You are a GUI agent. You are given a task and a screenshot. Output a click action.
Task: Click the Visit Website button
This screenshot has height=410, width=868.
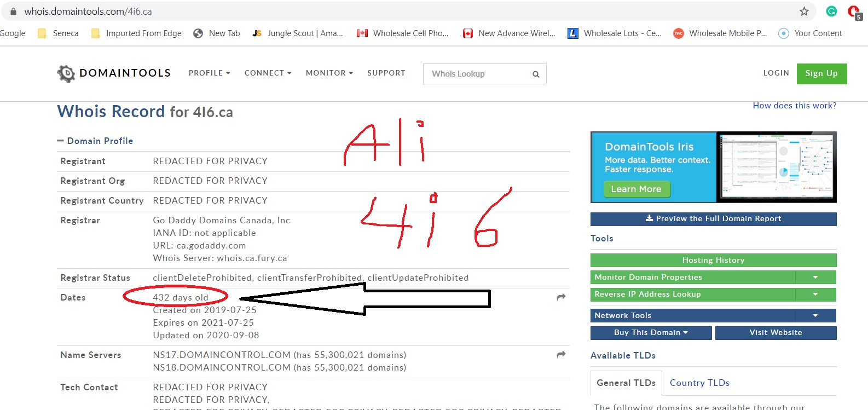(x=776, y=332)
